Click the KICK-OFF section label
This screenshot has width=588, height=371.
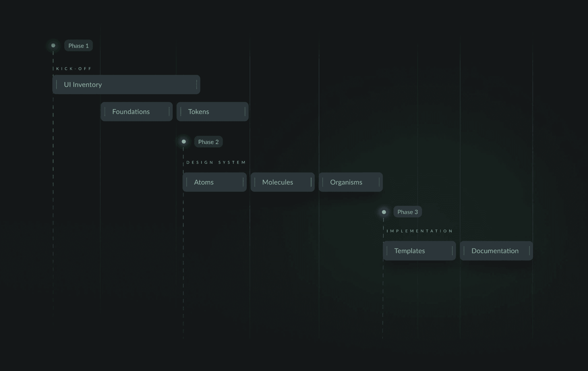pos(74,69)
